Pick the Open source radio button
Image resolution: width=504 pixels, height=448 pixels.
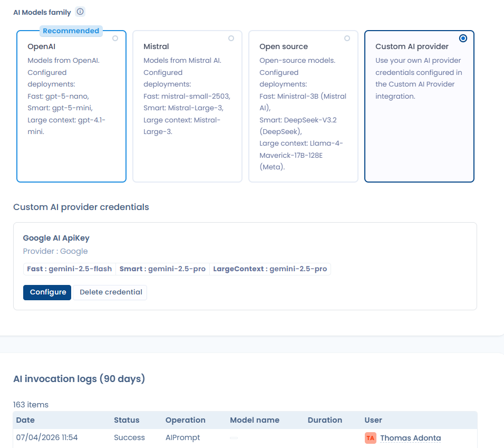click(347, 39)
